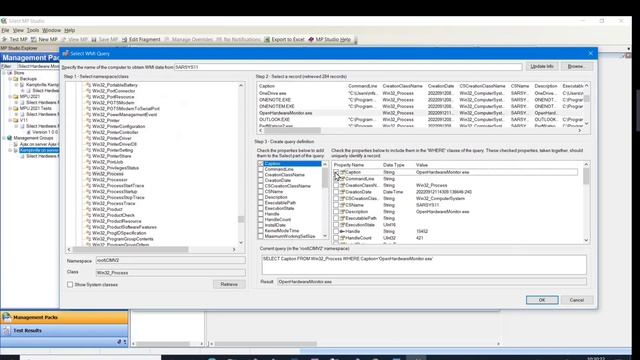Open the Filter dropdown in explorer

pos(38,66)
